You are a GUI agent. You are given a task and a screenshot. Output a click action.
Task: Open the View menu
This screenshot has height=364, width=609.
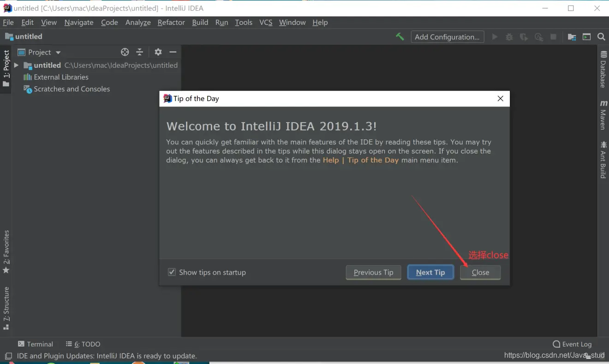[x=49, y=22]
